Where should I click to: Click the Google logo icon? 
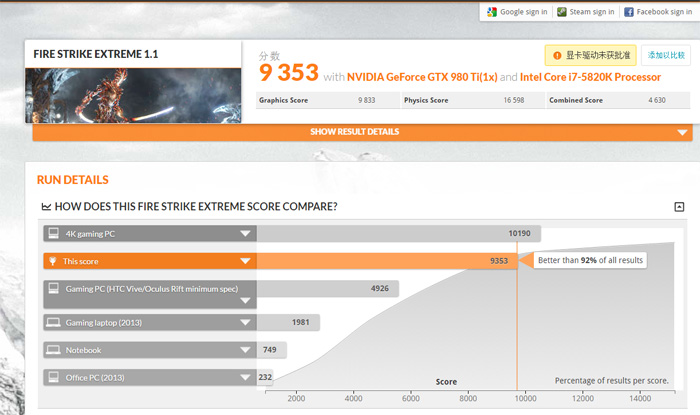click(x=492, y=12)
